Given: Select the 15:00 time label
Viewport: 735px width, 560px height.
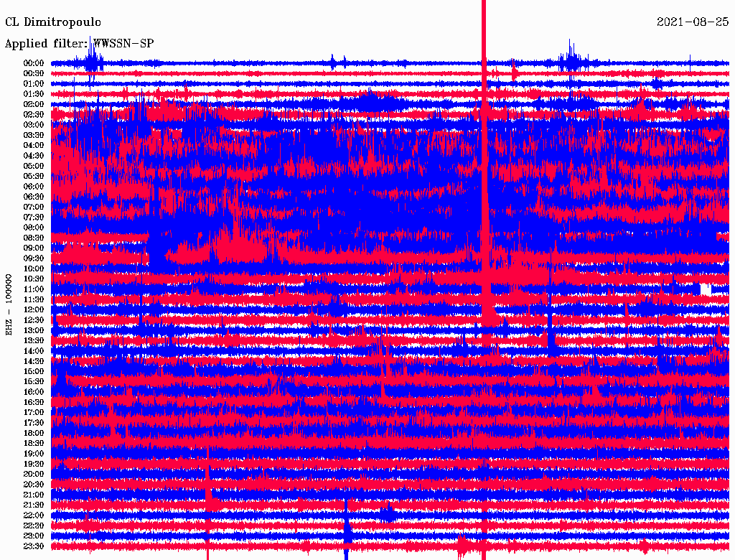Looking at the screenshot, I should [34, 371].
